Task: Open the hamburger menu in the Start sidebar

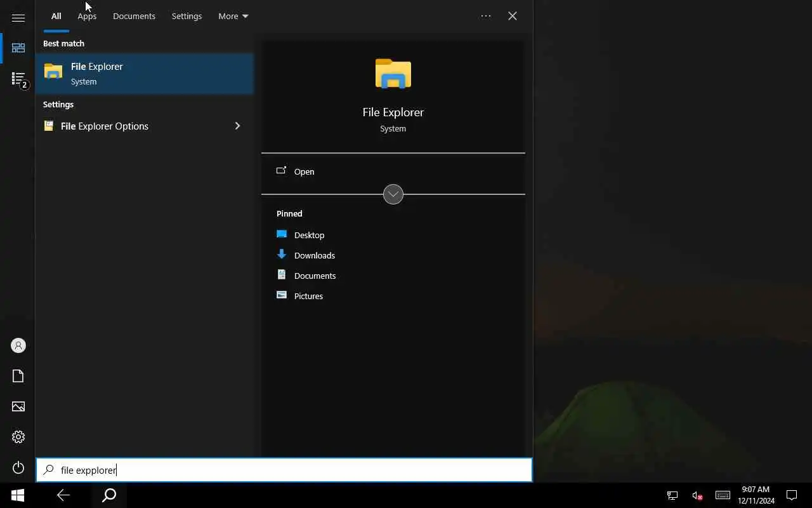Action: [18, 18]
